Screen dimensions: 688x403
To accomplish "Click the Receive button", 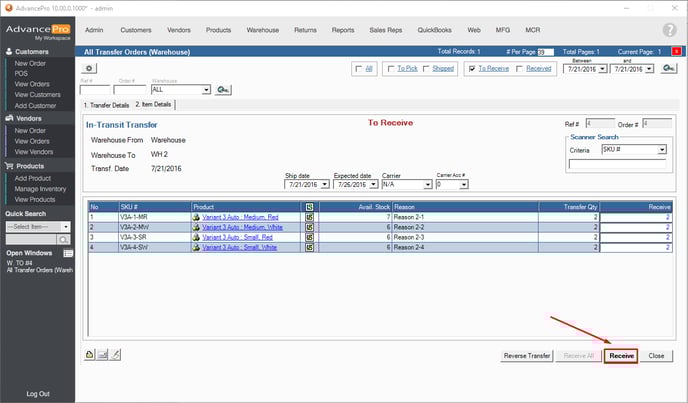I will 621,355.
